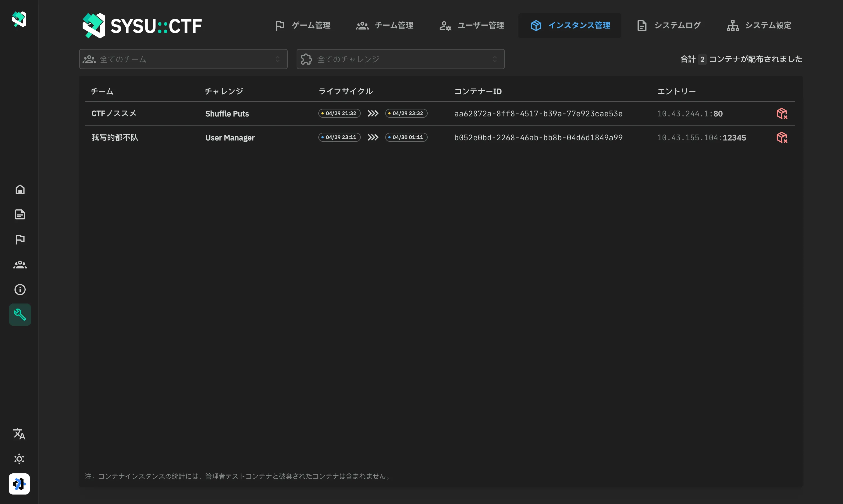843x504 pixels.
Task: Click sidebar posts document icon
Action: 20,214
